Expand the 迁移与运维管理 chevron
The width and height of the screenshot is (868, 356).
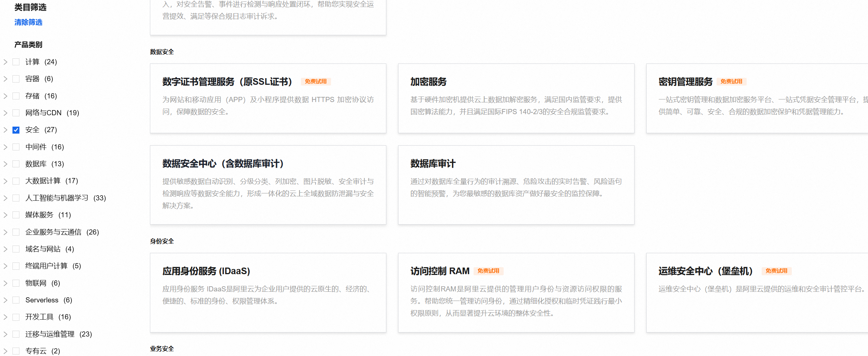tap(5, 334)
